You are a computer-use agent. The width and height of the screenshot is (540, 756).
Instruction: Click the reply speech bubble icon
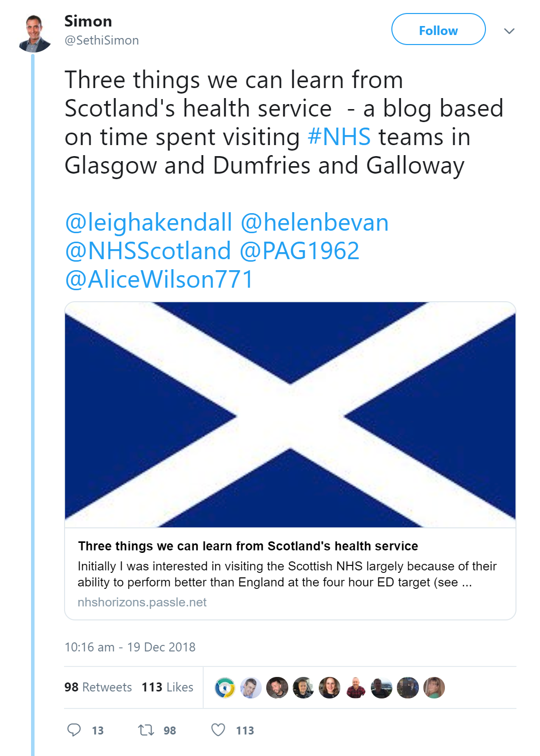(74, 730)
